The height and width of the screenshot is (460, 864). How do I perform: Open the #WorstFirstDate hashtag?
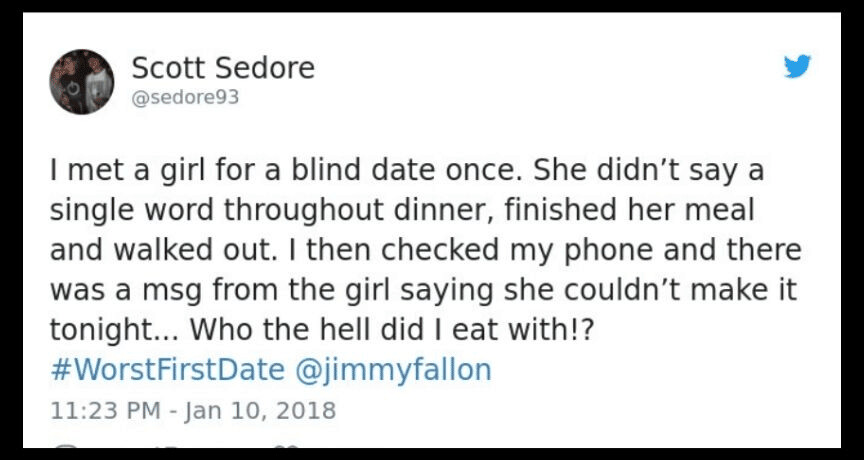166,369
